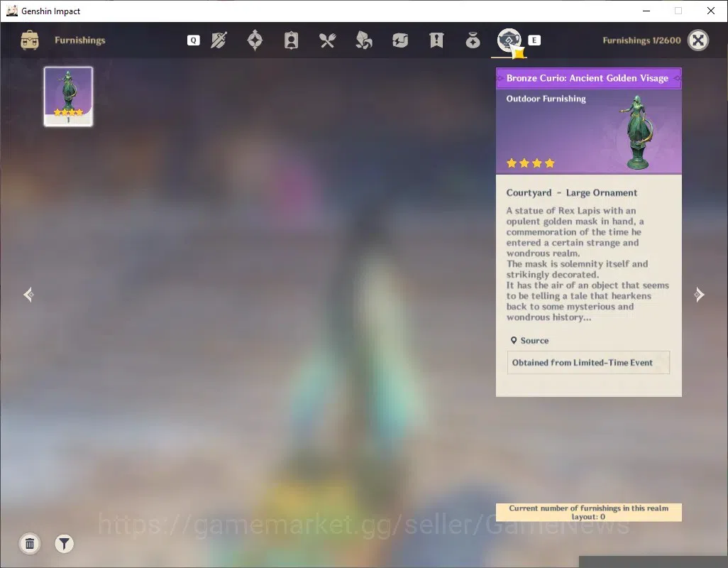Go to next page with right arrow

coord(699,295)
